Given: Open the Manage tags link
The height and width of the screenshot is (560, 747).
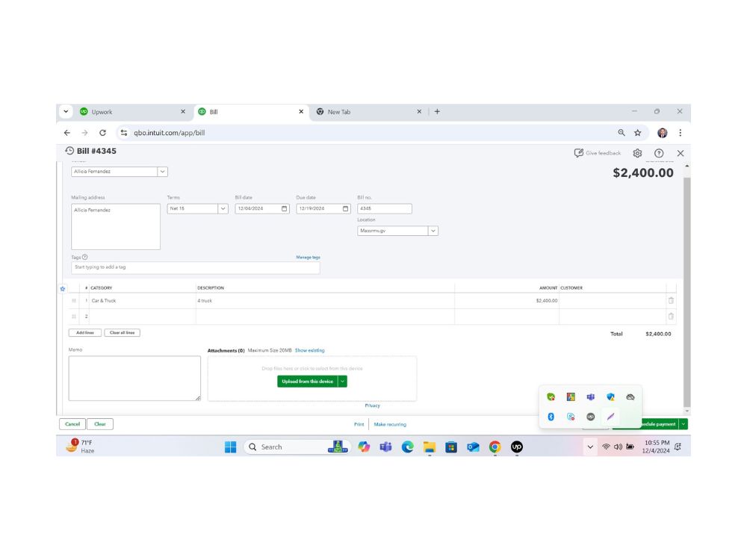Looking at the screenshot, I should (309, 257).
